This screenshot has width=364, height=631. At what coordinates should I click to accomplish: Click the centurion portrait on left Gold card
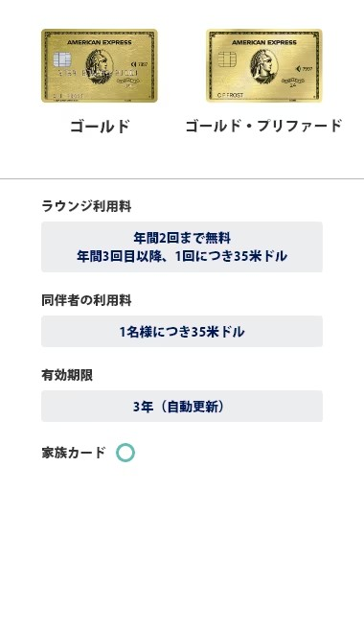100,66
